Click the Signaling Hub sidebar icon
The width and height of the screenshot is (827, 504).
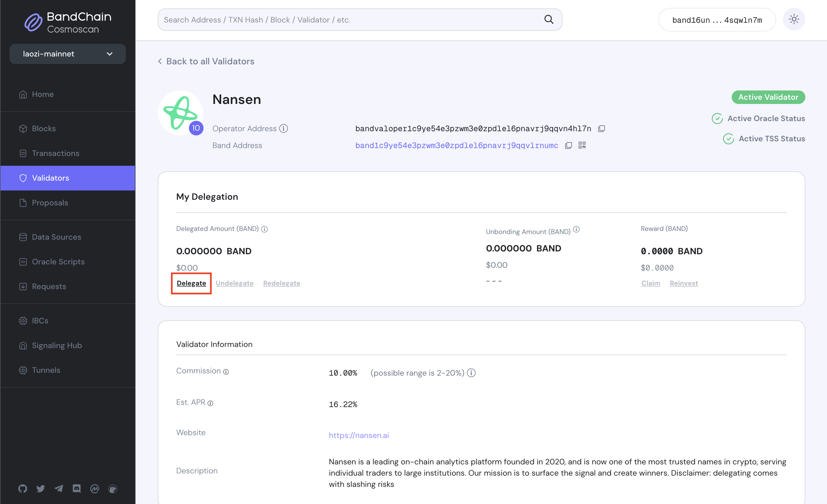[23, 345]
